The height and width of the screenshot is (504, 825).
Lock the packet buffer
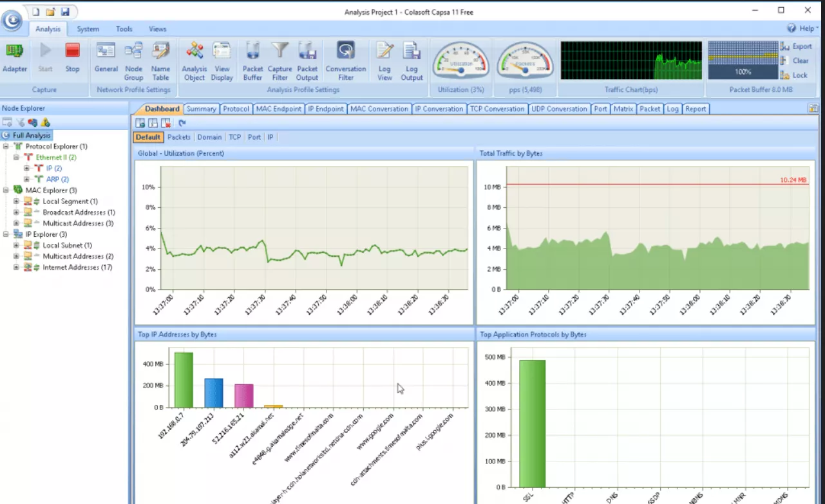pyautogui.click(x=794, y=75)
